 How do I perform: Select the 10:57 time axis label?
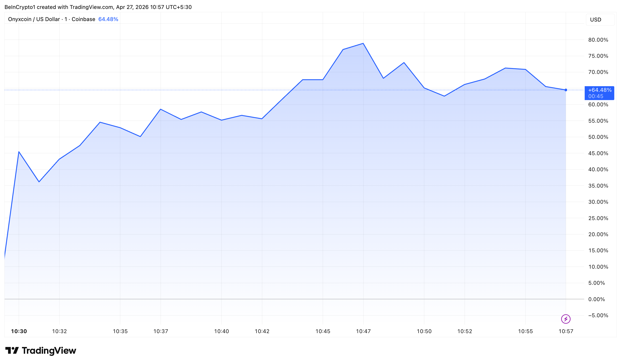(x=567, y=331)
